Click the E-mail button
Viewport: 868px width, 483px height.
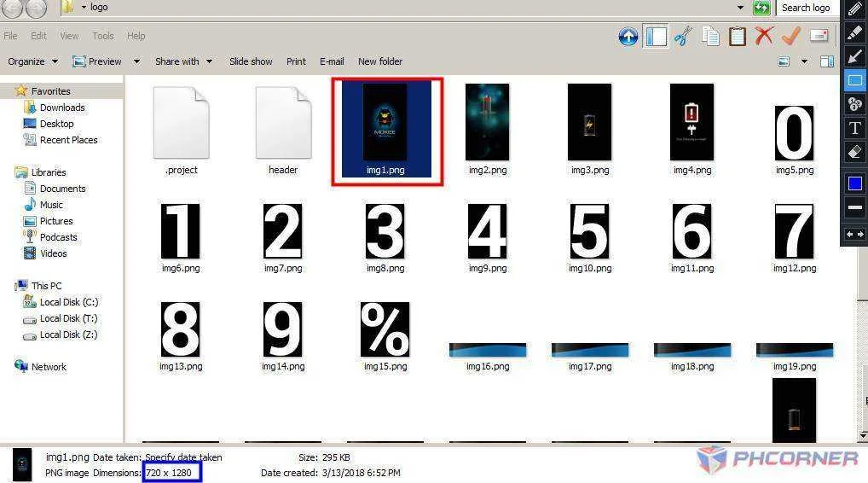(x=332, y=61)
